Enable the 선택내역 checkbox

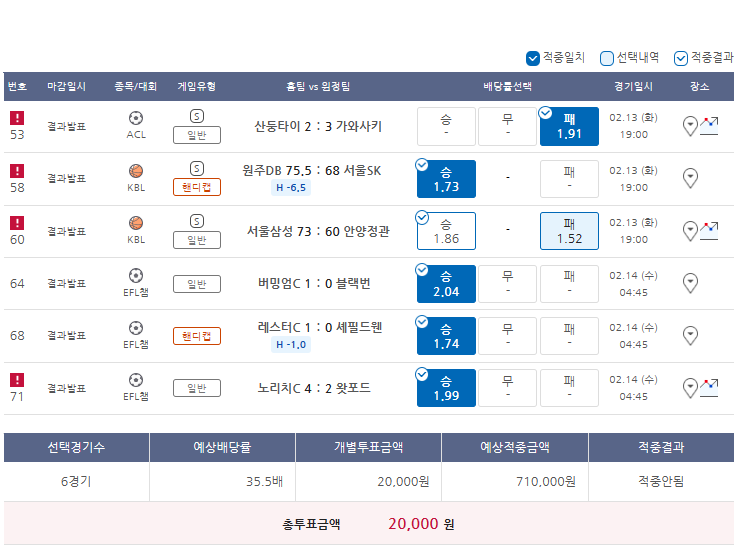click(606, 58)
